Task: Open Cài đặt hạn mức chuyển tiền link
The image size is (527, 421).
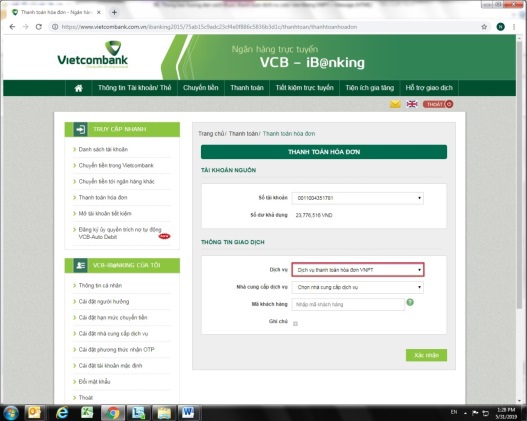Action: click(113, 318)
